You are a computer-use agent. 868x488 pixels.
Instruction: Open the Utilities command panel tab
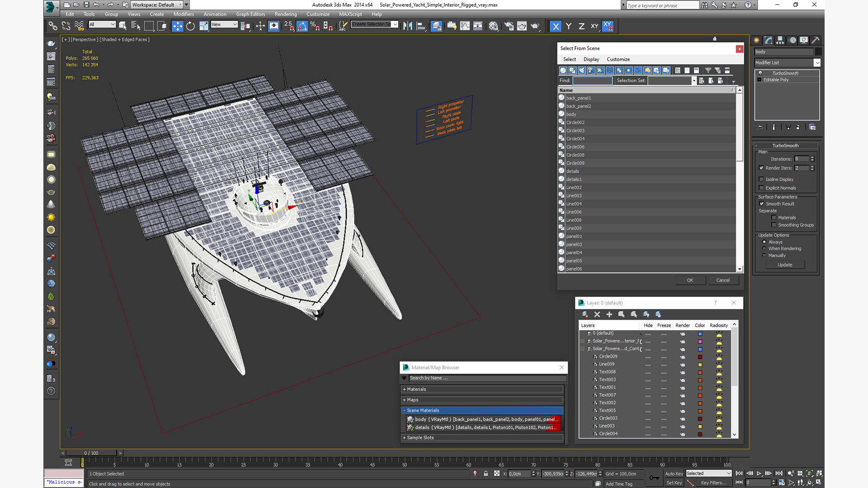pyautogui.click(x=816, y=40)
